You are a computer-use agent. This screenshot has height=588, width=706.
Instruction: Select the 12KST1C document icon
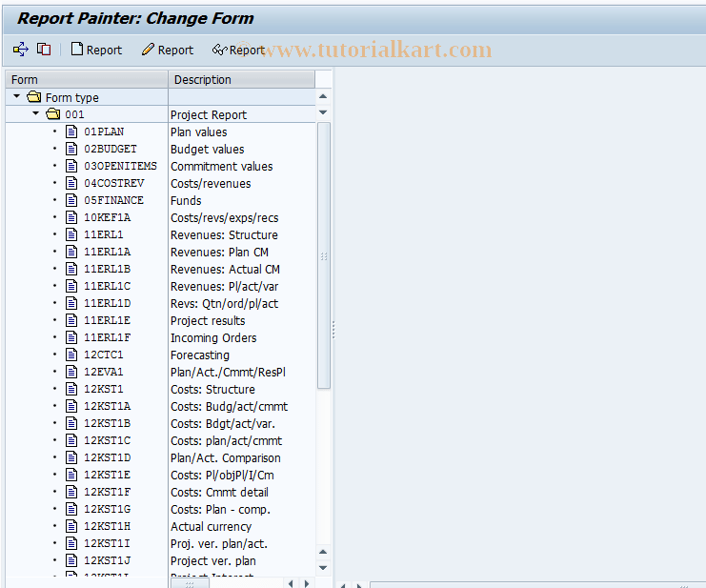click(71, 440)
